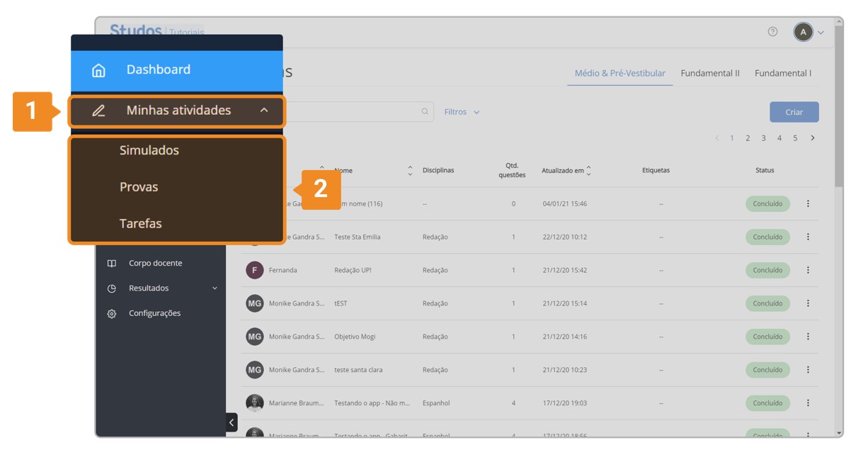
Task: Open the Filtros dropdown
Action: [462, 112]
